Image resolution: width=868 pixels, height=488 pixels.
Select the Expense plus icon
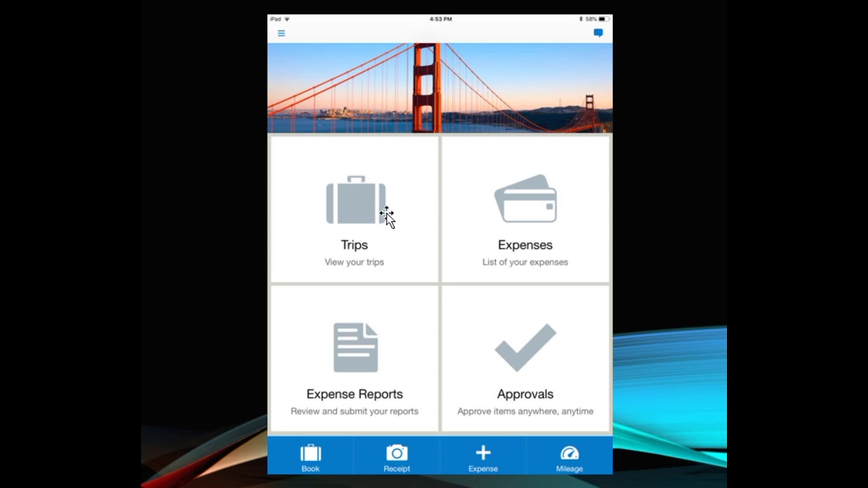point(483,453)
